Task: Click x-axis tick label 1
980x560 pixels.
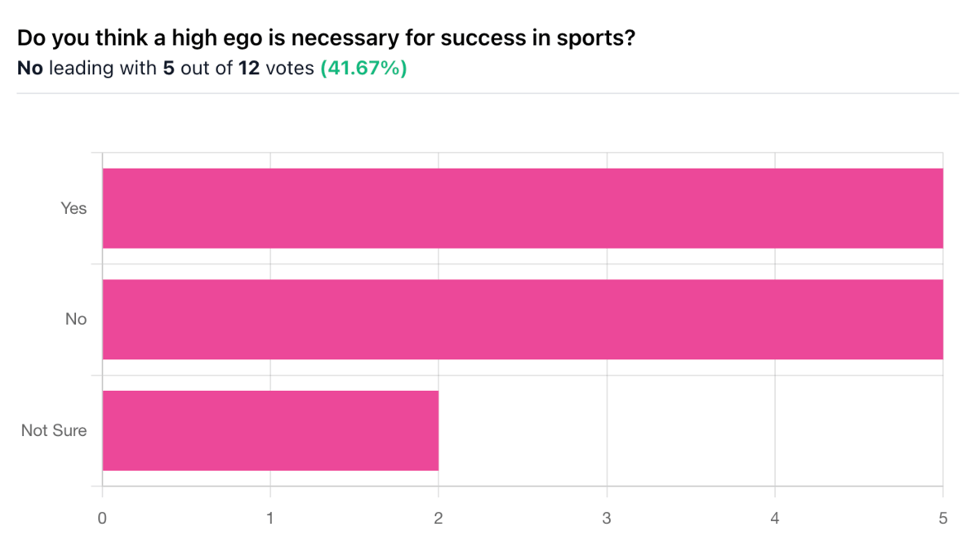Action: [270, 518]
